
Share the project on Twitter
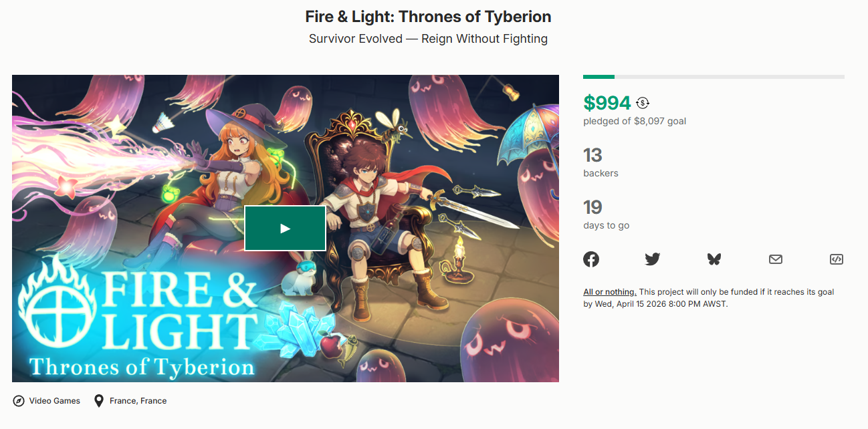click(x=653, y=259)
